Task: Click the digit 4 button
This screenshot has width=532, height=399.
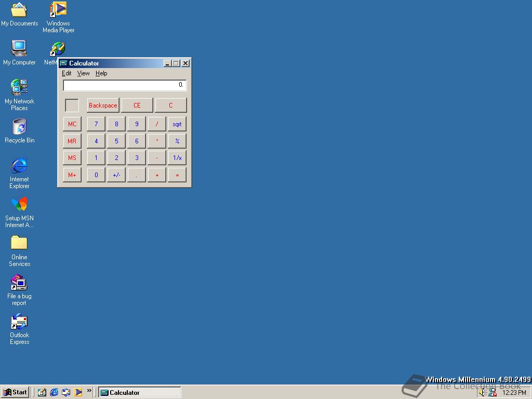Action: [x=96, y=141]
